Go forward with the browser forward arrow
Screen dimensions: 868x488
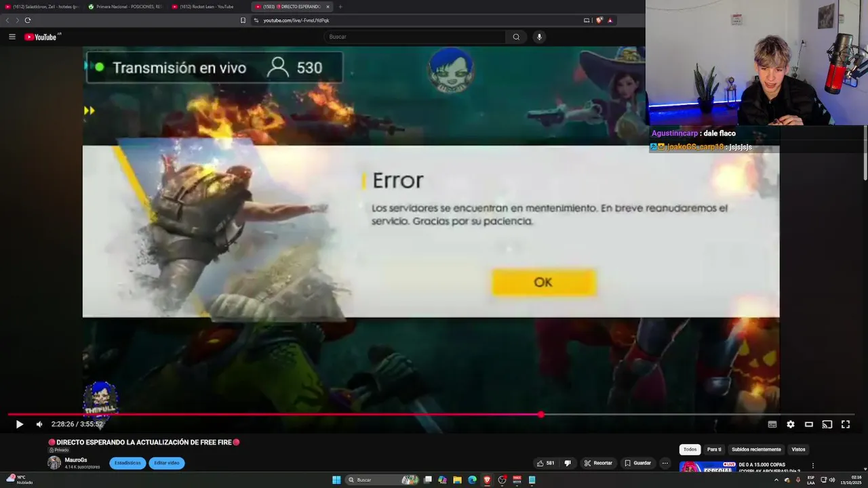pos(17,20)
